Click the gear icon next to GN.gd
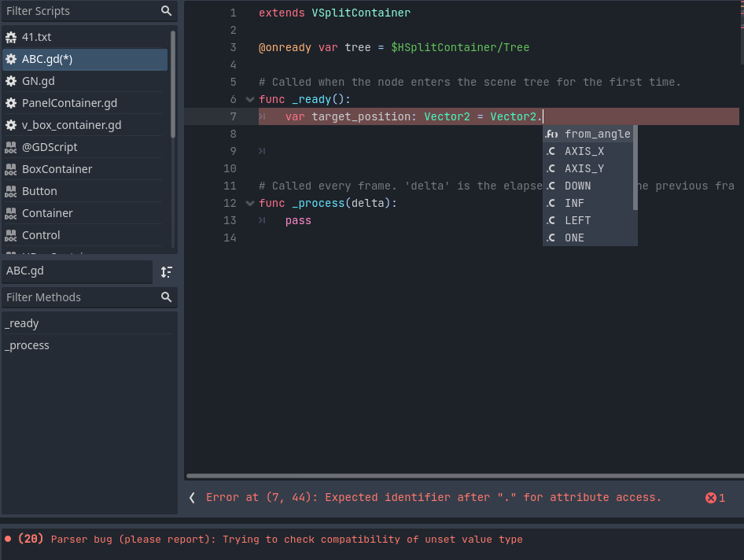 (10, 81)
